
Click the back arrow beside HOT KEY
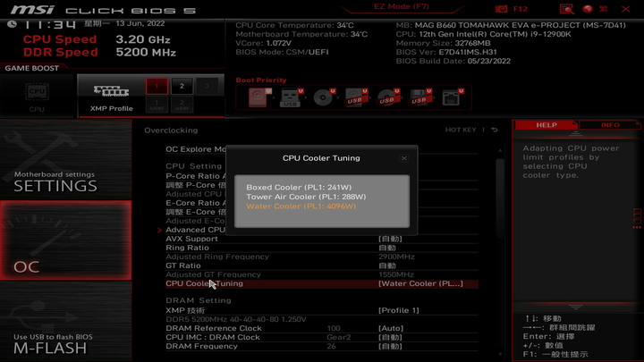point(495,130)
